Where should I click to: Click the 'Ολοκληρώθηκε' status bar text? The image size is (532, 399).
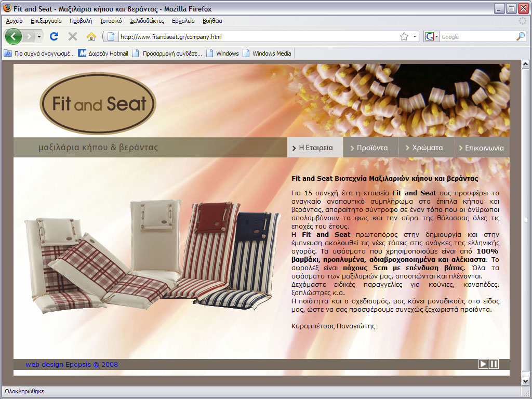pyautogui.click(x=24, y=391)
